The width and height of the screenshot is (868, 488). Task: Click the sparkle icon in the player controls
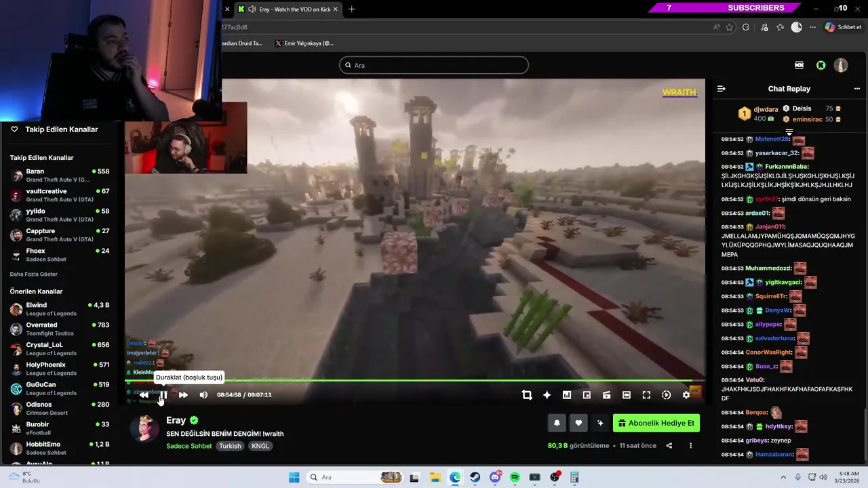tap(547, 395)
